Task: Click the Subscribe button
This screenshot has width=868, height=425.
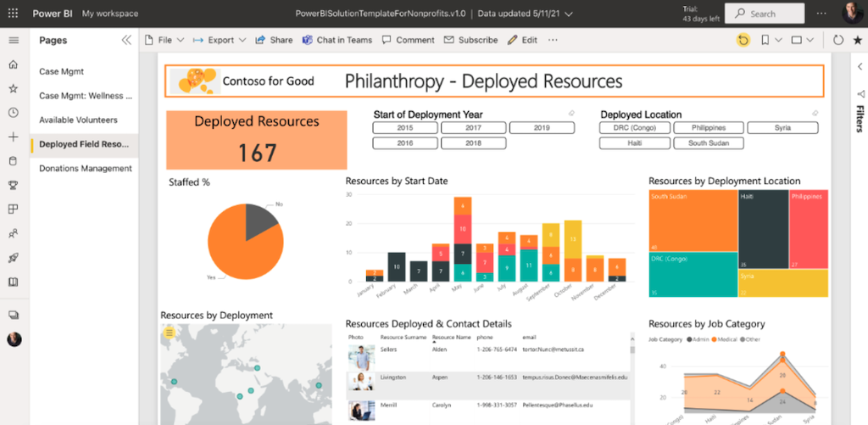Action: pos(471,40)
